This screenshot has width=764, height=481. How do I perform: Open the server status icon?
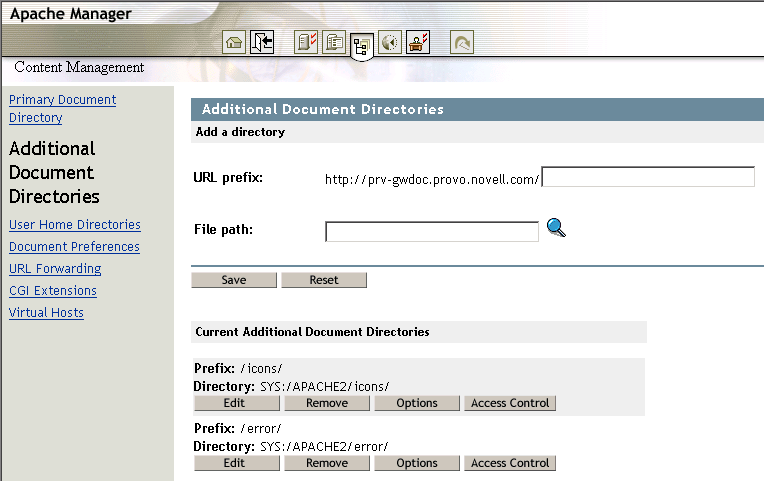tap(307, 43)
